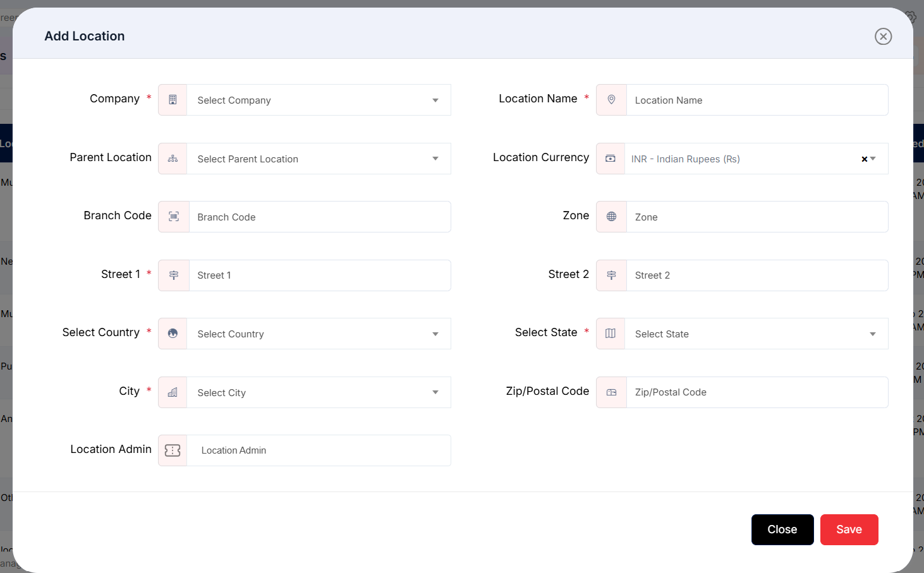Open the Select Company dropdown

[x=319, y=100]
